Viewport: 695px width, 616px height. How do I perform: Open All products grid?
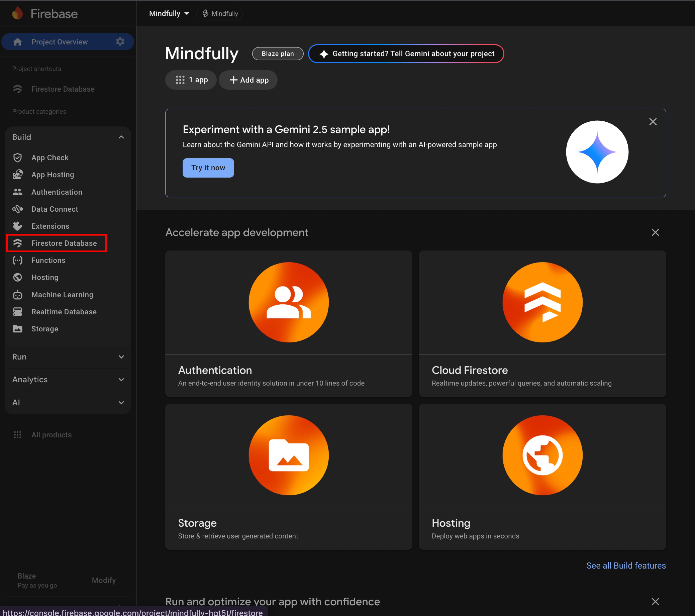pyautogui.click(x=51, y=435)
